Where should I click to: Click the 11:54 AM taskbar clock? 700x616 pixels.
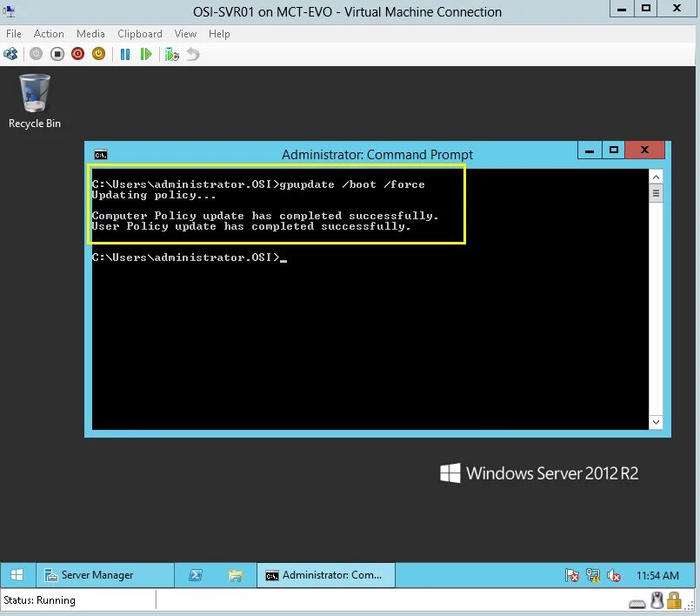tap(657, 575)
